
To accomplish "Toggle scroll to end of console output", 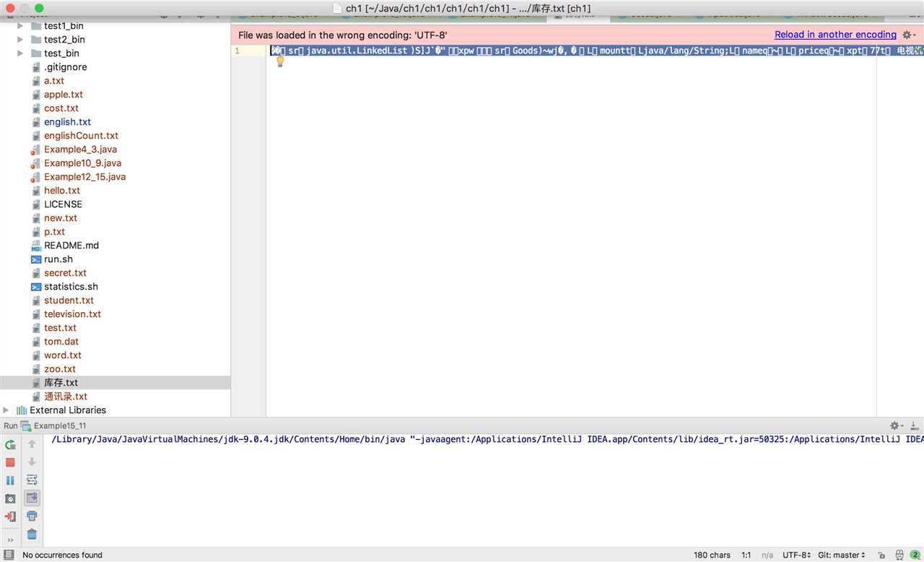I will (32, 498).
